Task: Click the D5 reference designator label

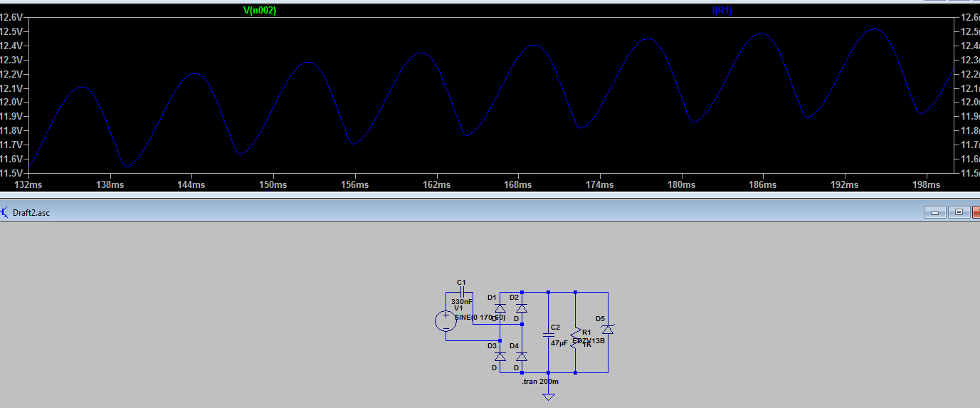Action: [600, 319]
